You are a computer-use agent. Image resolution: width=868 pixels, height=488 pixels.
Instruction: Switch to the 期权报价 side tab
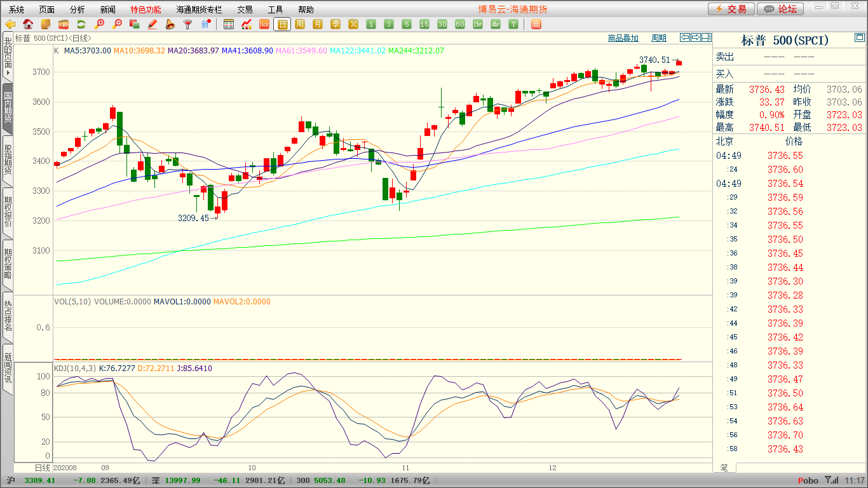click(x=8, y=212)
